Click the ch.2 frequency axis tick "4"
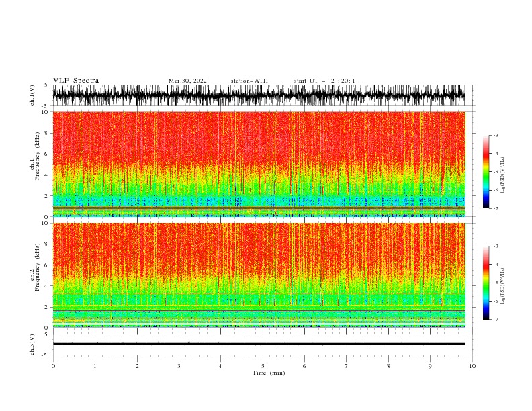The height and width of the screenshot is (411, 532). pyautogui.click(x=47, y=286)
